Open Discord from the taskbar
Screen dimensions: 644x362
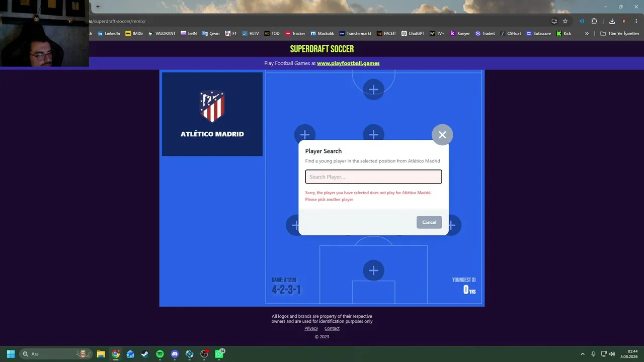(175, 354)
